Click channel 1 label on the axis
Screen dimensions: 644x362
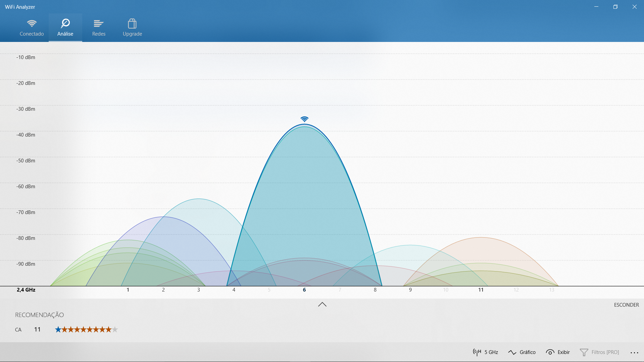[x=128, y=290]
